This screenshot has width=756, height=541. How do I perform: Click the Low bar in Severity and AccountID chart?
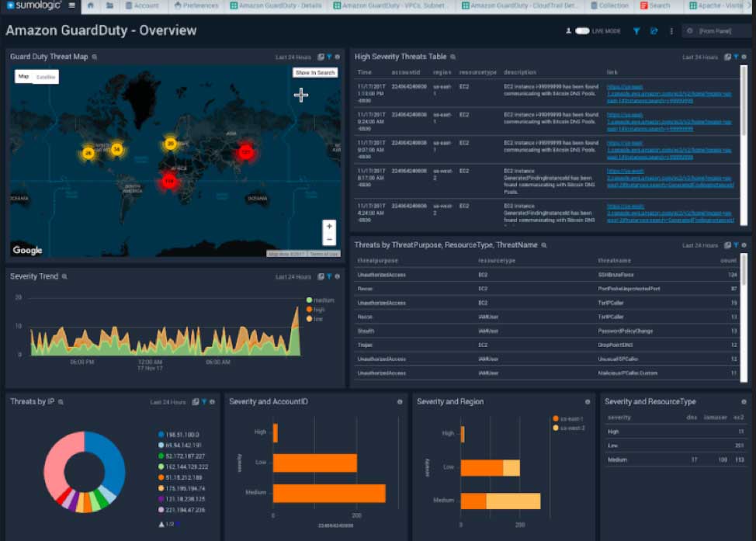315,463
